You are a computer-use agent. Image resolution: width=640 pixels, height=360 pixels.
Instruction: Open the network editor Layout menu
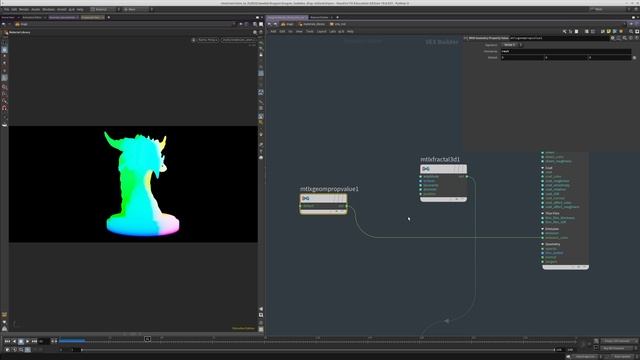pos(322,31)
